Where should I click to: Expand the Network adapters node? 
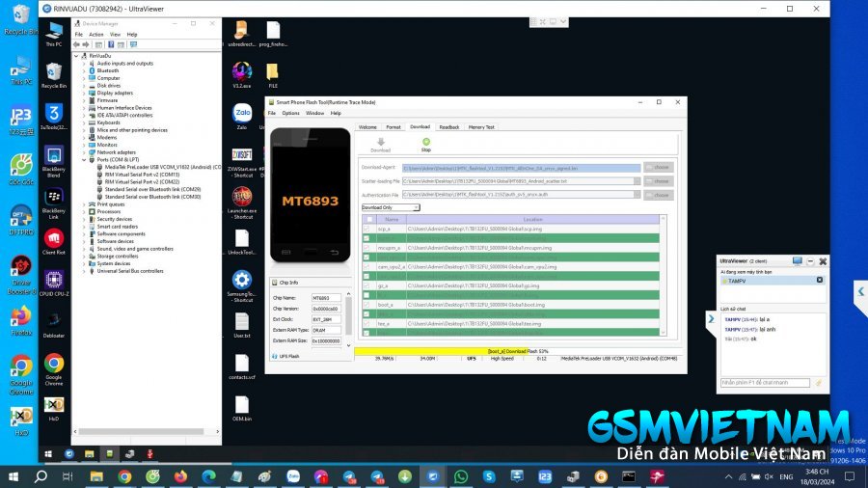click(x=85, y=152)
